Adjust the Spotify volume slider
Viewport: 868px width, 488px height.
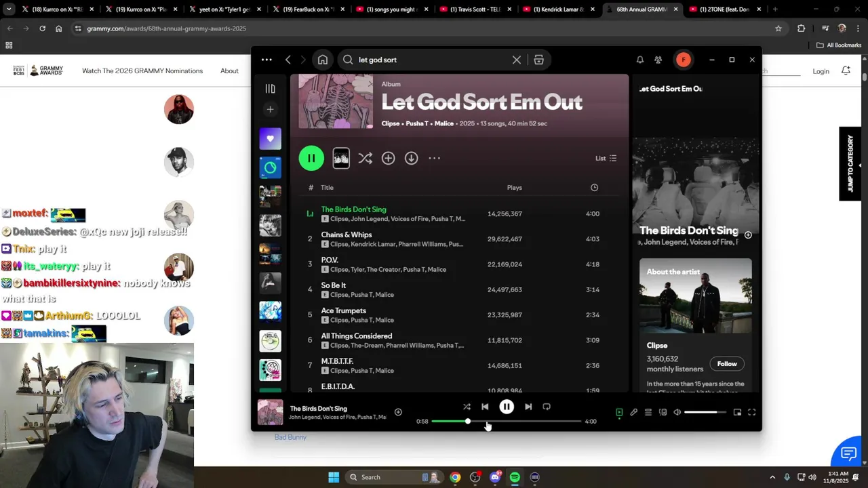tap(705, 412)
